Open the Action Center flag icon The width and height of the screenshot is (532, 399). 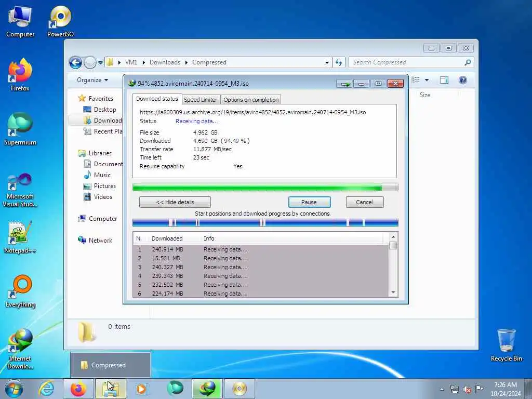point(479,389)
